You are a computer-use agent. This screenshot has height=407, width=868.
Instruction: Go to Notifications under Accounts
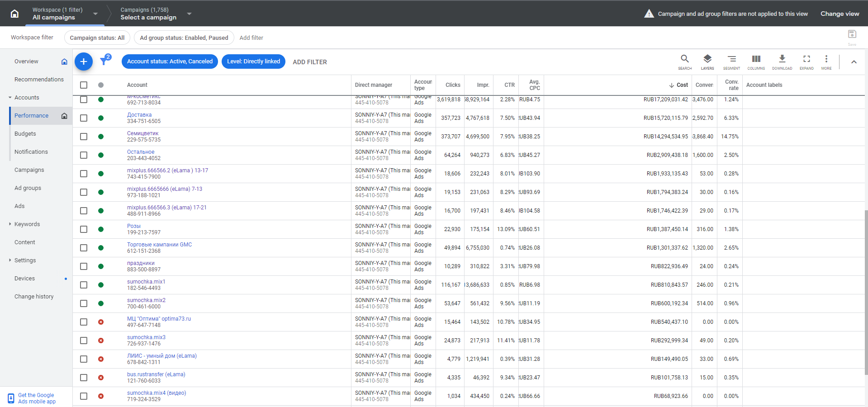coord(31,152)
